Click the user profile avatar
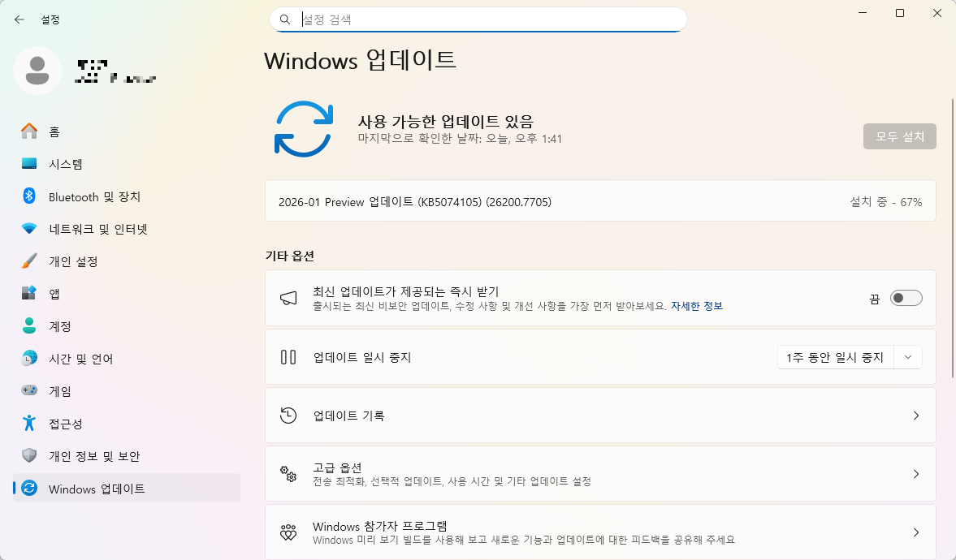The image size is (956, 560). pos(37,71)
